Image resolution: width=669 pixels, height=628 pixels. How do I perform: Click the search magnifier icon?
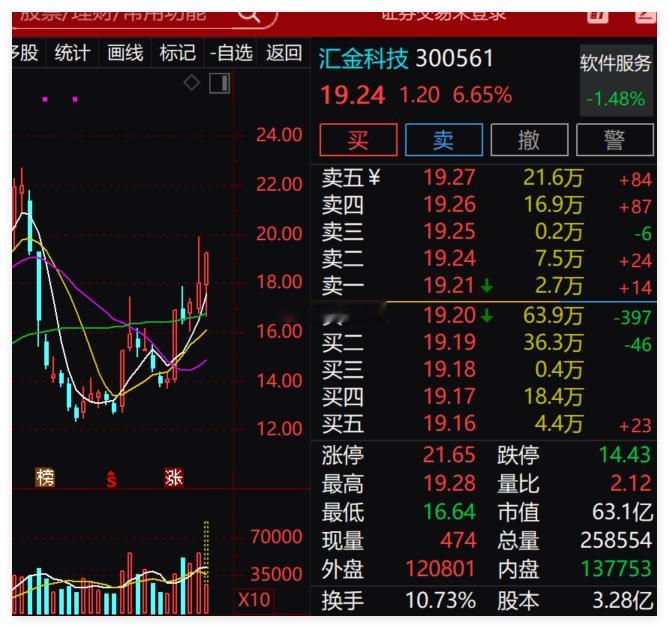[249, 15]
